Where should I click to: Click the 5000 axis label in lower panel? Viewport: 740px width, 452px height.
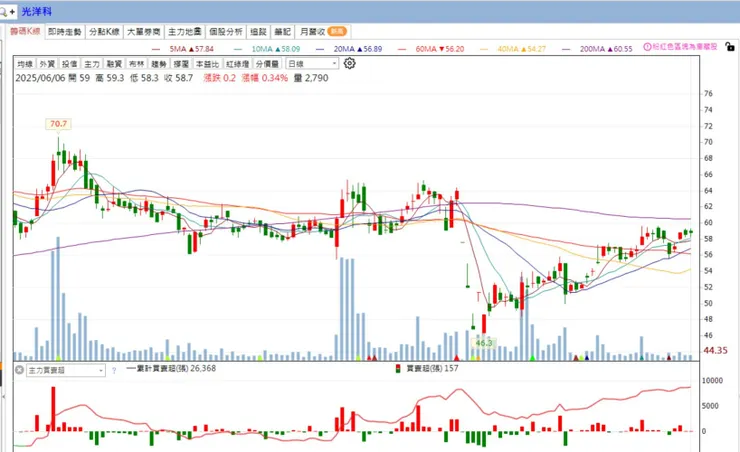[711, 406]
